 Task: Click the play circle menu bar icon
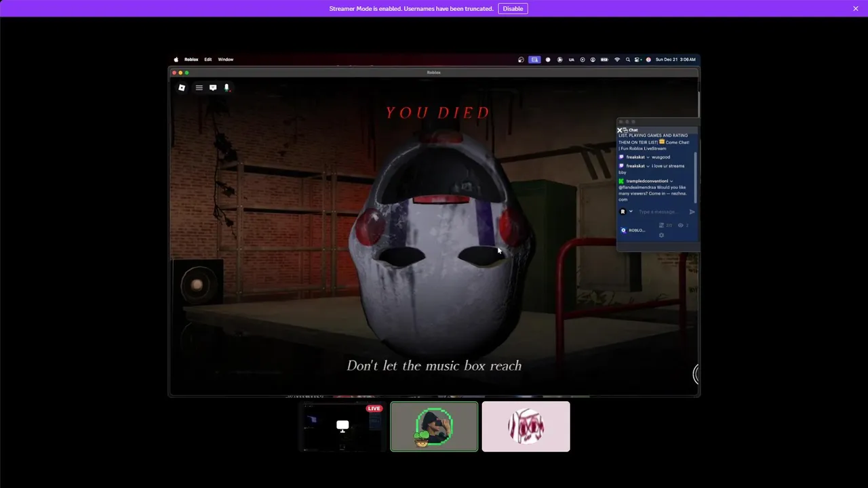[x=582, y=60]
